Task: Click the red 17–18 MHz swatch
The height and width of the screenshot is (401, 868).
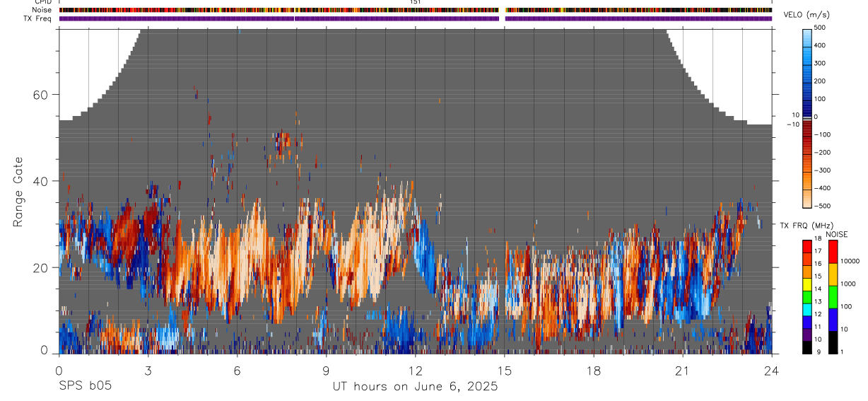Action: (x=807, y=247)
